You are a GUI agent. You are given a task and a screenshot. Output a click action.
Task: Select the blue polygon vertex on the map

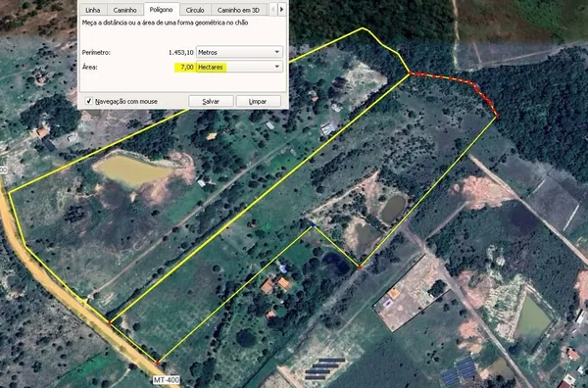click(314, 225)
